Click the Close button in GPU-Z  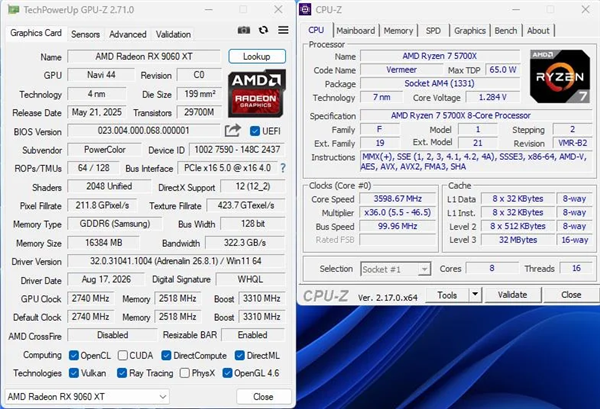tap(263, 397)
